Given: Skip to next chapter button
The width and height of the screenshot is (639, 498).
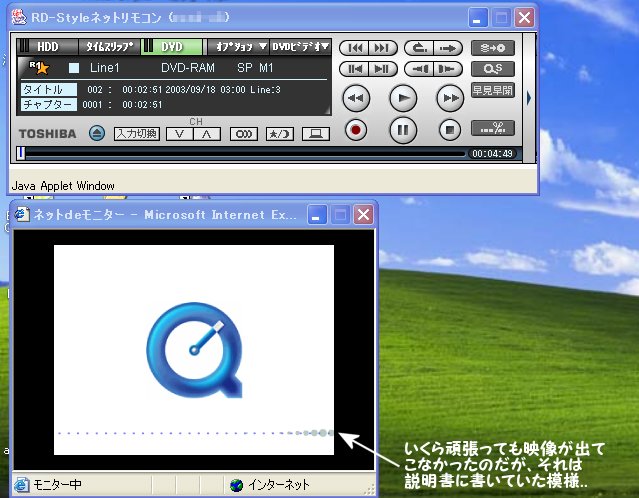Looking at the screenshot, I should pos(383,48).
